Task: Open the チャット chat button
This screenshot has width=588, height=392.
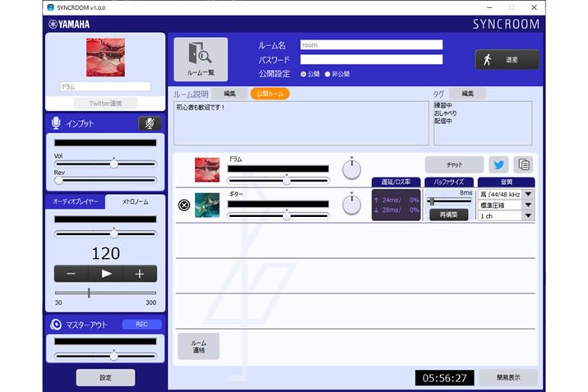Action: [454, 164]
